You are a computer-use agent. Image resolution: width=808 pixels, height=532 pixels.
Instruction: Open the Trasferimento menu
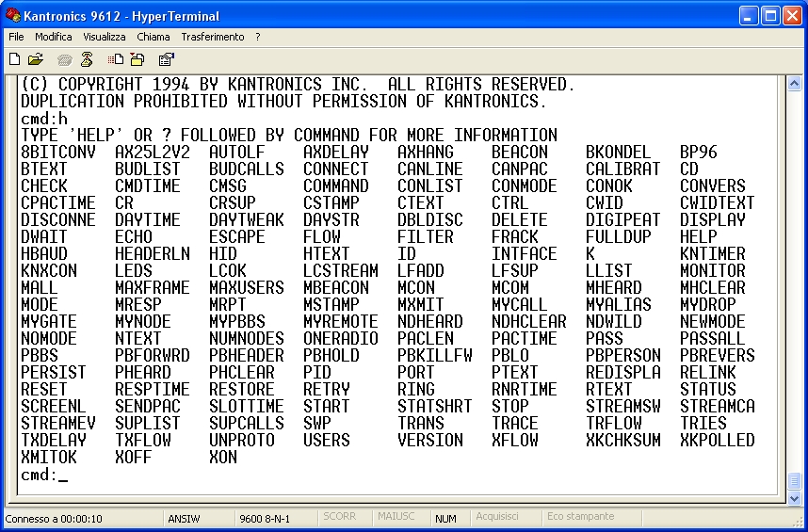coord(213,37)
